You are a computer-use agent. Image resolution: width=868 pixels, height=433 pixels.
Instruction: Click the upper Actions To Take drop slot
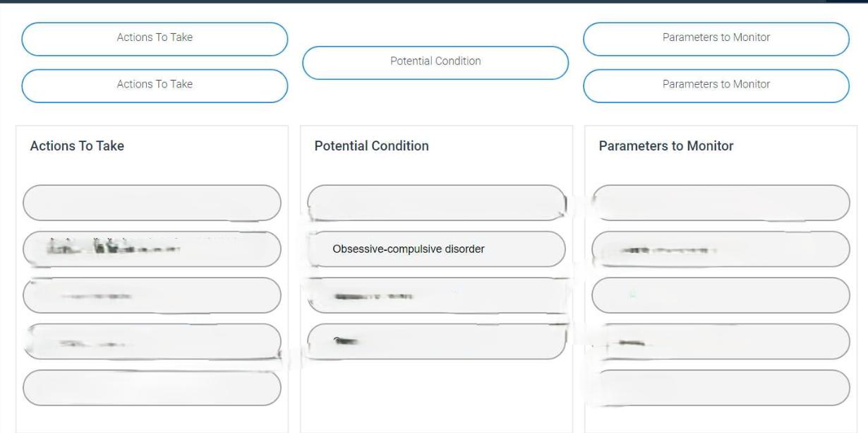tap(155, 38)
